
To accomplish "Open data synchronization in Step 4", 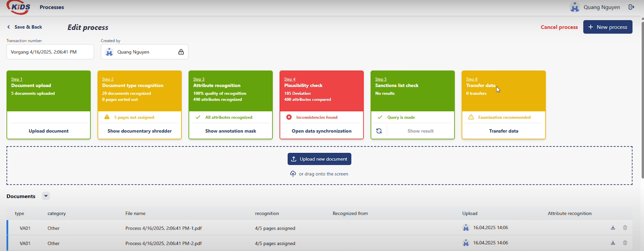I will 321,131.
